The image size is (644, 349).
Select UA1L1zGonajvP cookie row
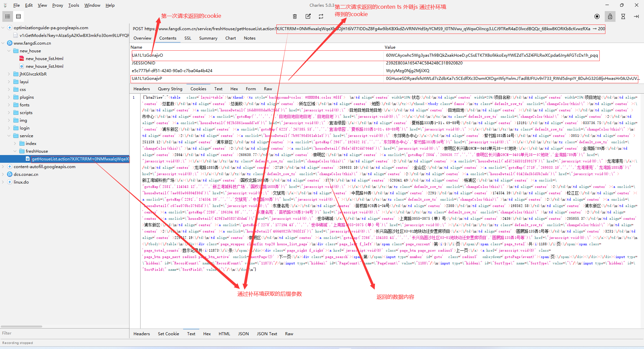[384, 78]
